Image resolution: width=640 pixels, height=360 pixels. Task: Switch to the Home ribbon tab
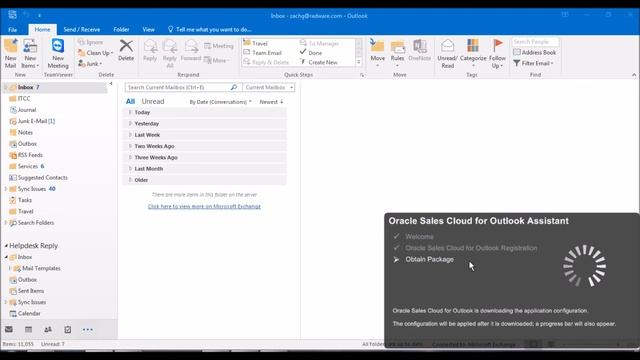click(42, 29)
